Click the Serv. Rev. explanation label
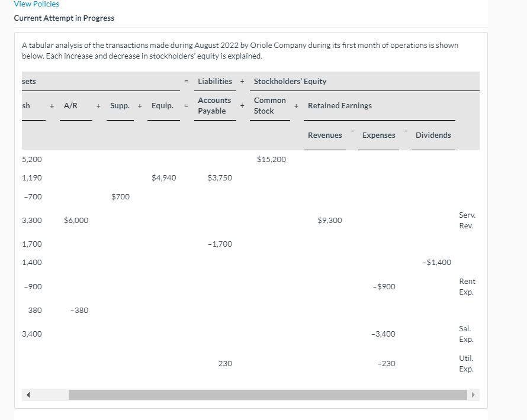Screen dimensions: 527x420 [x=467, y=220]
